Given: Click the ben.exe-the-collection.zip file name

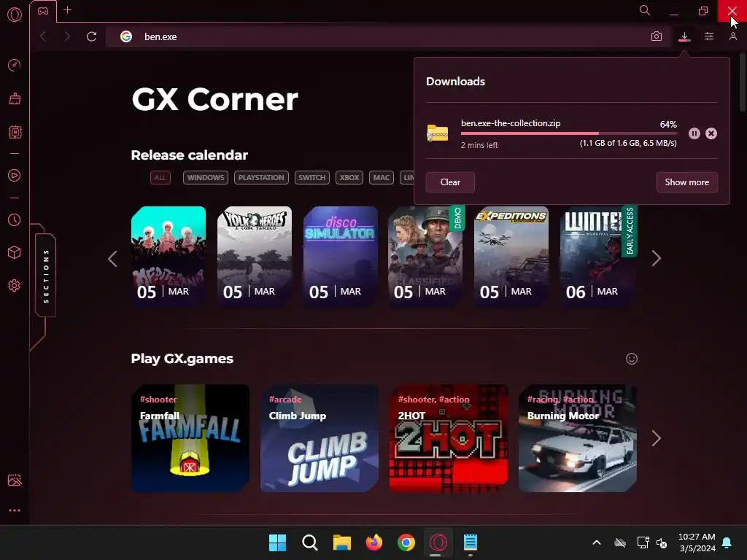Looking at the screenshot, I should [511, 122].
